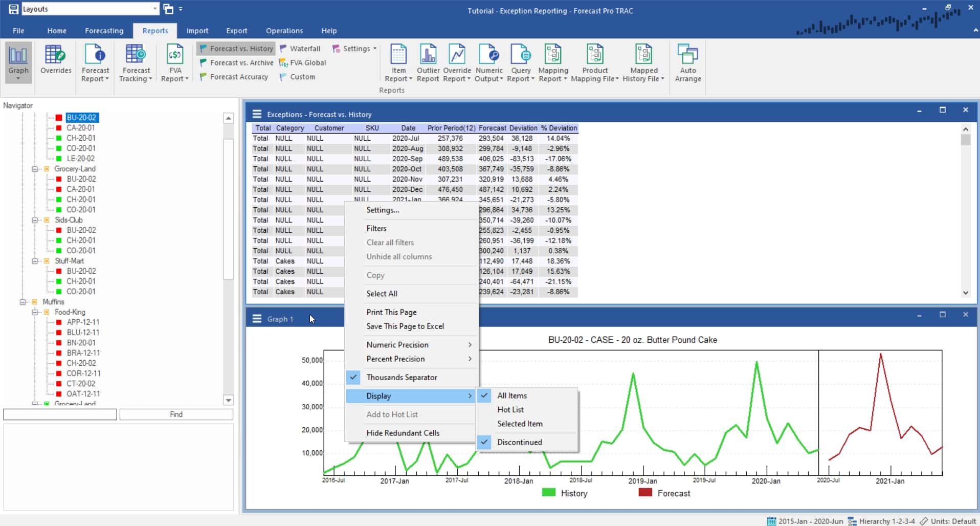This screenshot has height=526, width=980.
Task: Click the Auto Arrange icon
Action: click(687, 60)
